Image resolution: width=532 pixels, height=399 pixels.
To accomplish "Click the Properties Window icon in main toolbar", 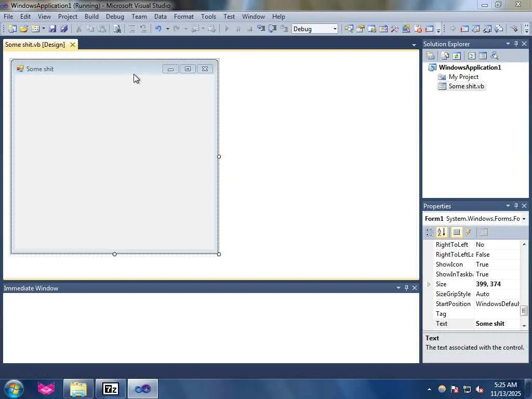I will click(361, 29).
